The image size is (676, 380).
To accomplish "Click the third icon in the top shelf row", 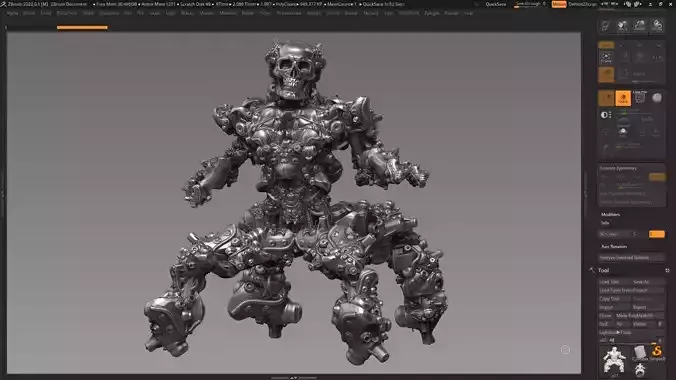I will (x=640, y=26).
